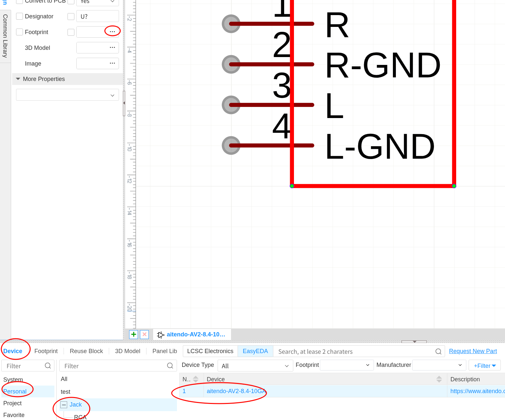
Task: Toggle checkbox beside Designator value field
Action: click(x=71, y=16)
